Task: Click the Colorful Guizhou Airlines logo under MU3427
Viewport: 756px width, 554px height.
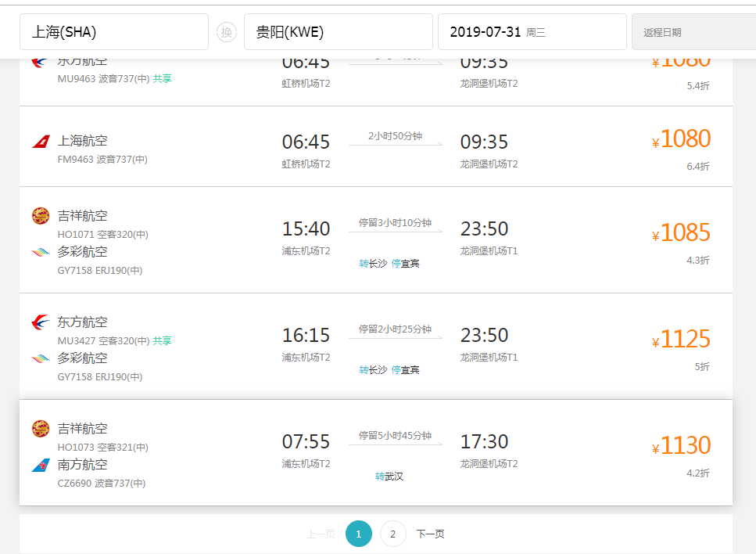Action: tap(41, 358)
